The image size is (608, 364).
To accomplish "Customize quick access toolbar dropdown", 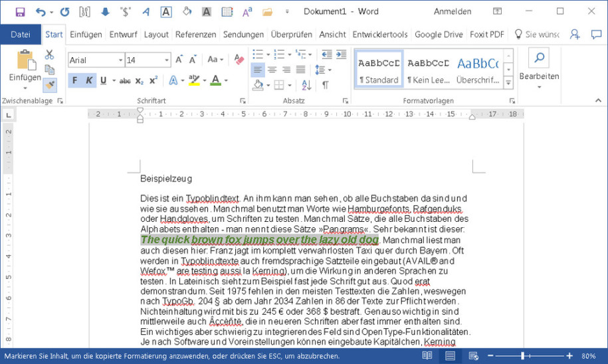I will coord(287,12).
